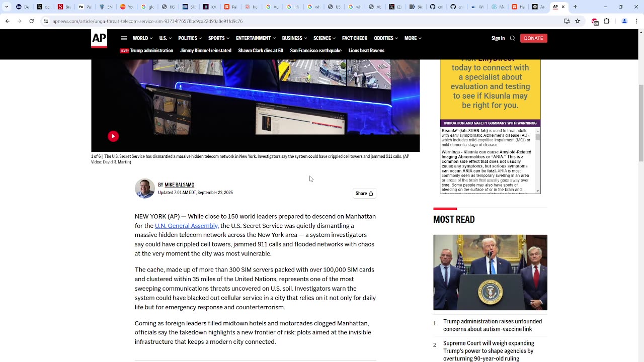Reload the page

pyautogui.click(x=32, y=21)
